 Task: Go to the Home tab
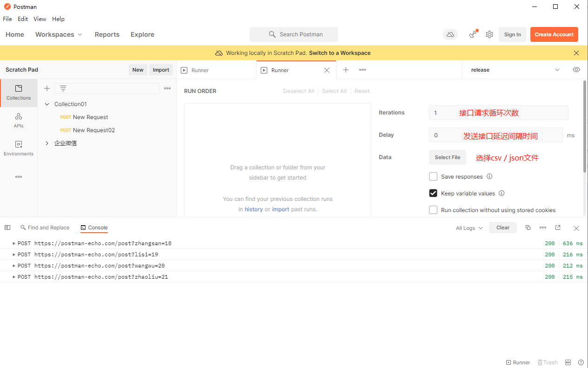(x=15, y=34)
